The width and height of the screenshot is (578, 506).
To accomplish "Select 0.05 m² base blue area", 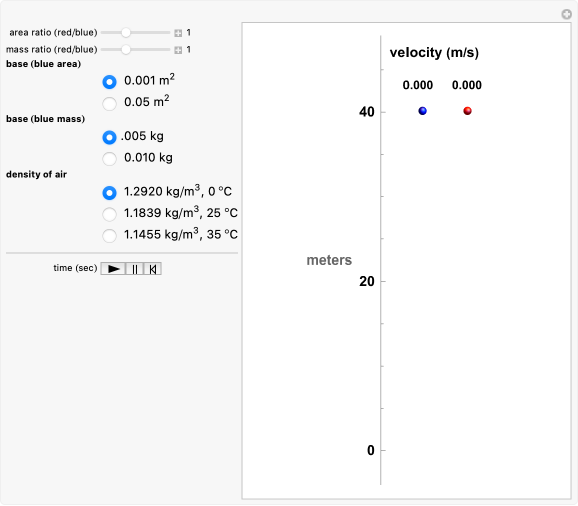I will click(109, 104).
